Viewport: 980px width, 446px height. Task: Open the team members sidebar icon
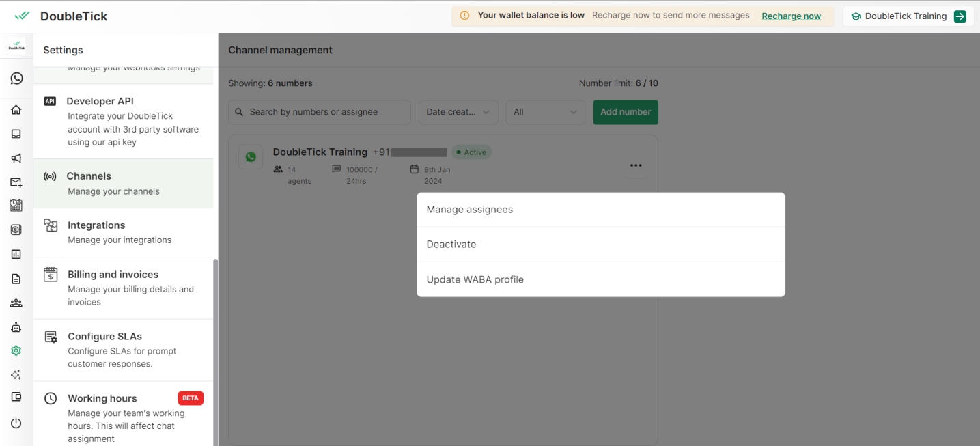tap(16, 303)
